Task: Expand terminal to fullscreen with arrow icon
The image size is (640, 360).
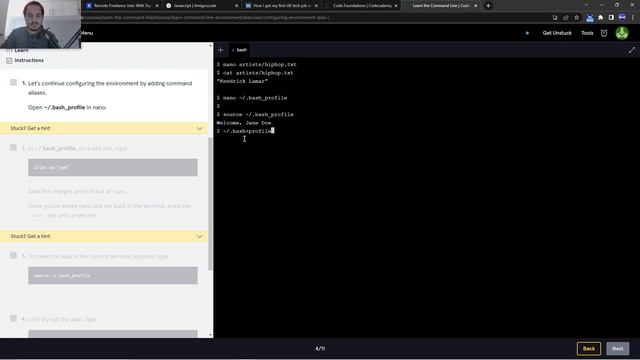Action: click(632, 50)
